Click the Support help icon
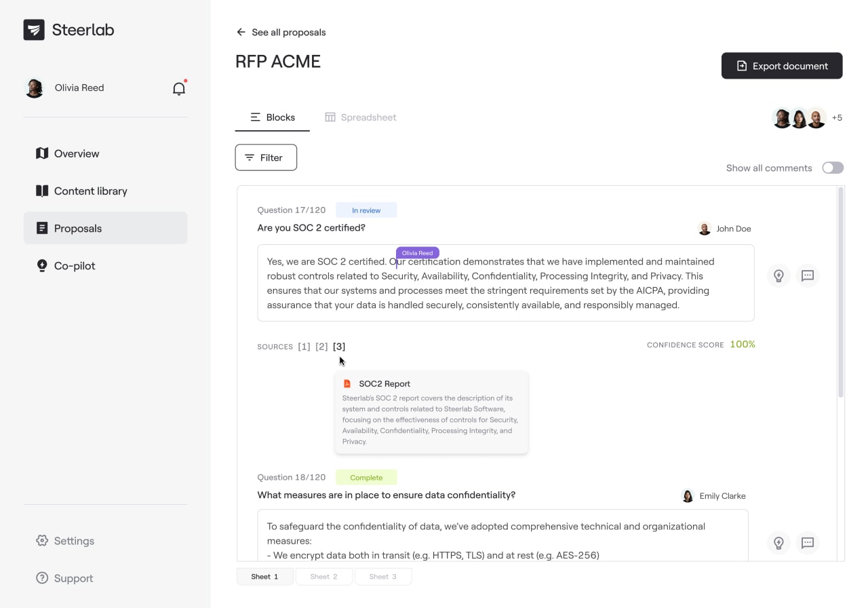Viewport: 868px width, 608px height. pyautogui.click(x=43, y=578)
